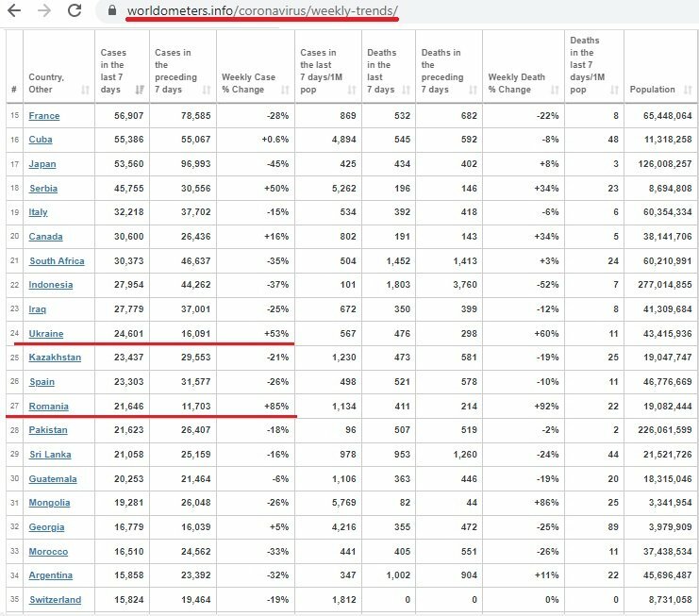Image resolution: width=699 pixels, height=616 pixels.
Task: Select South Africa's preceding deaths 1,413
Action: [465, 261]
